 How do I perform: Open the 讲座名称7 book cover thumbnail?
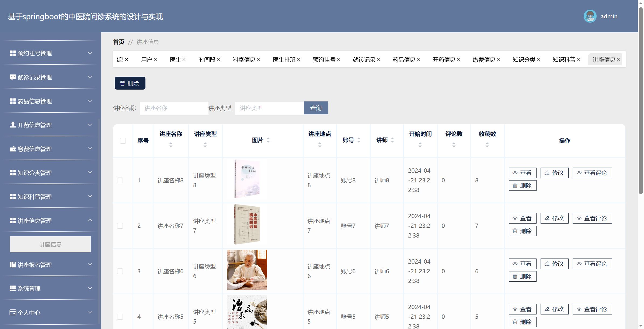247,224
